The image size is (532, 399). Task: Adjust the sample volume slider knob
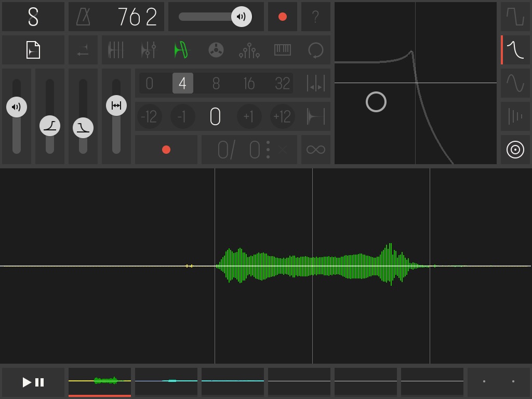coord(17,107)
